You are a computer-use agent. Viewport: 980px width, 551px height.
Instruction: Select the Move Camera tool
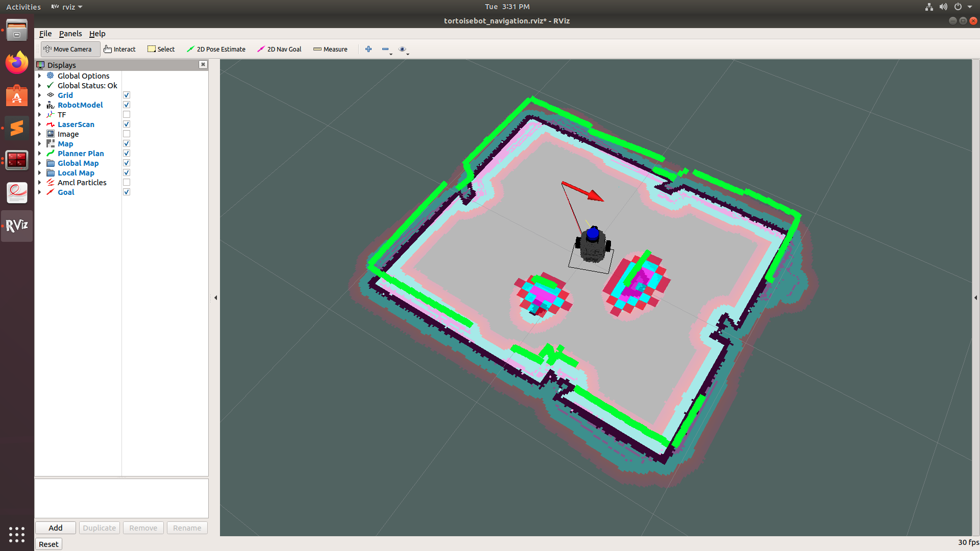67,48
